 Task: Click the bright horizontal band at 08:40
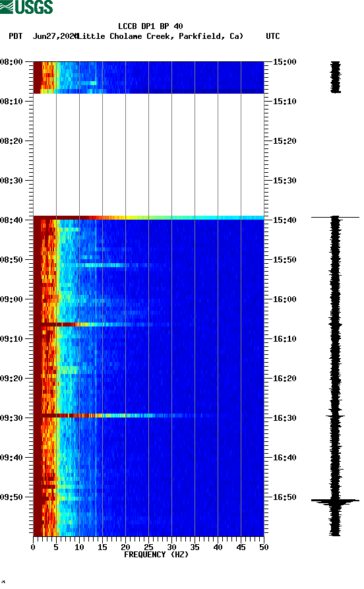pyautogui.click(x=149, y=218)
